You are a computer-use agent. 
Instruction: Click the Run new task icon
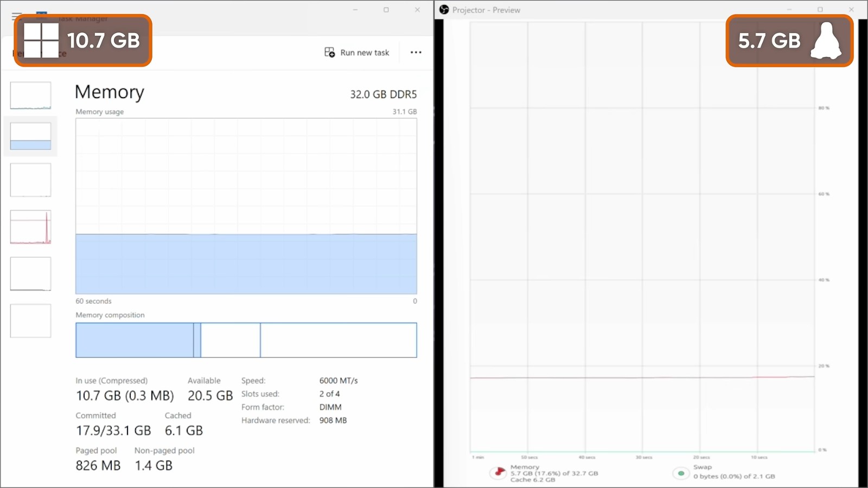[329, 52]
